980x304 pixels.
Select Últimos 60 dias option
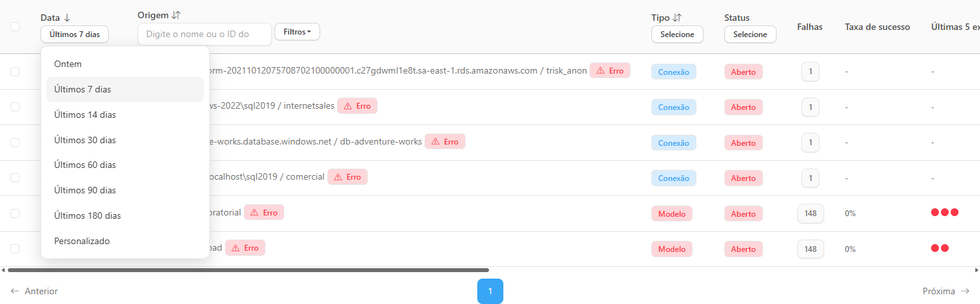125,165
